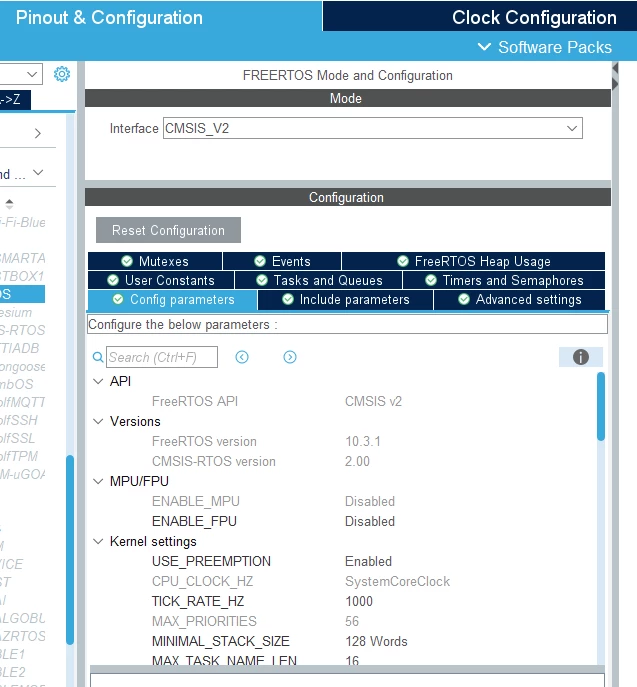The width and height of the screenshot is (637, 687).
Task: Click the CMSIS-RTOS version row
Action: pyautogui.click(x=342, y=461)
